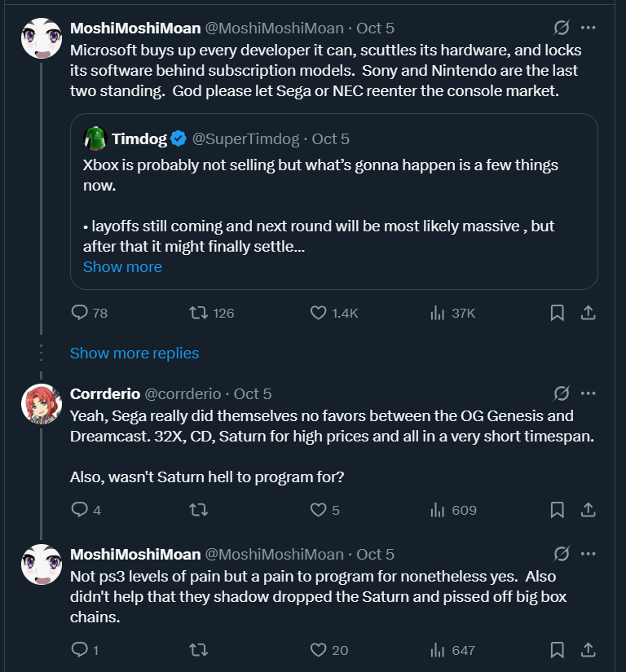Open Timdog's quoted profile name
Viewport: 626px width, 672px height.
tap(139, 139)
